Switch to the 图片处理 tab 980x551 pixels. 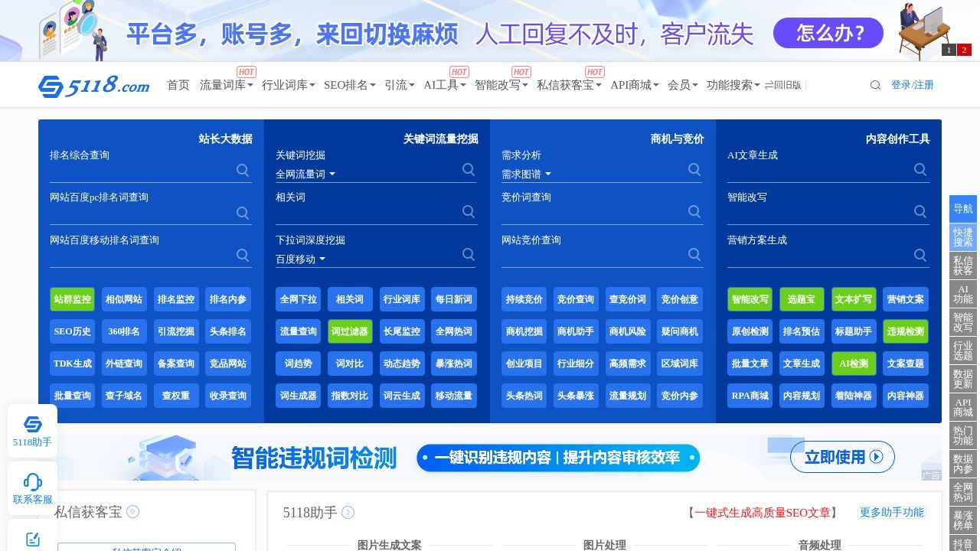(x=603, y=545)
